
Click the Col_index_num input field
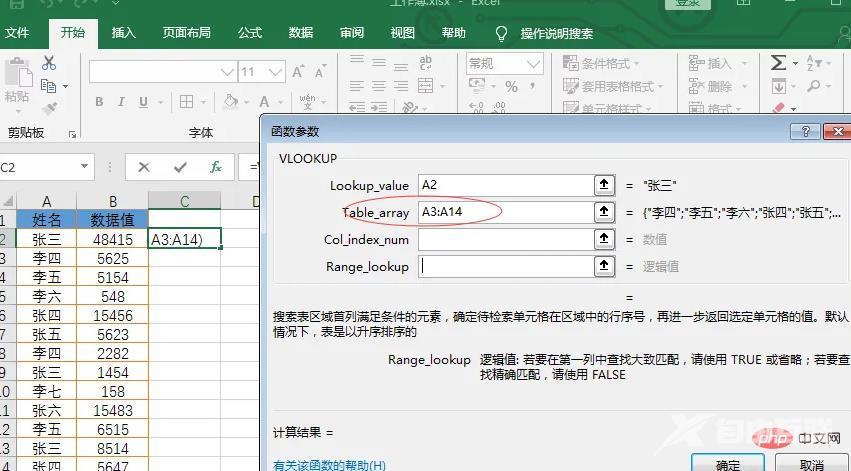505,239
